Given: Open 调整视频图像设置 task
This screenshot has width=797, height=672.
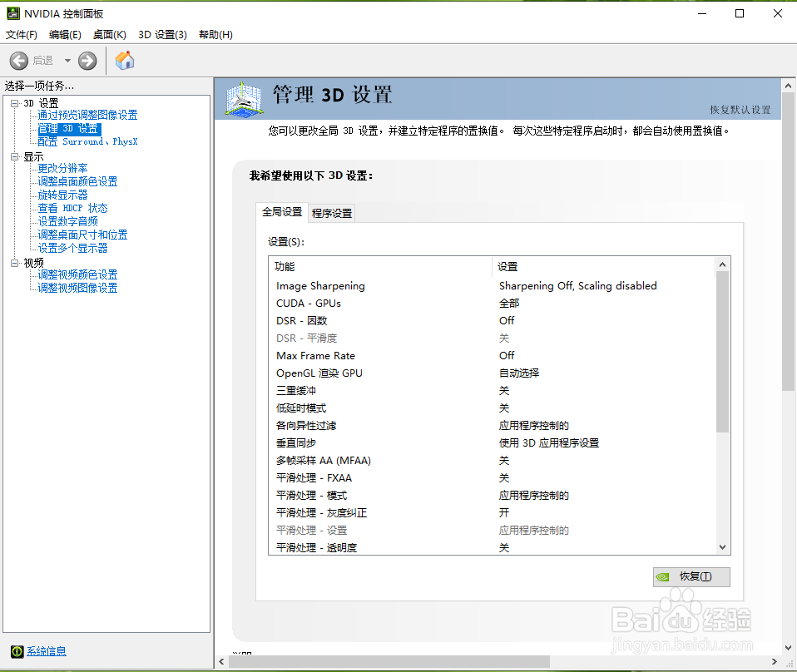Looking at the screenshot, I should [x=77, y=288].
